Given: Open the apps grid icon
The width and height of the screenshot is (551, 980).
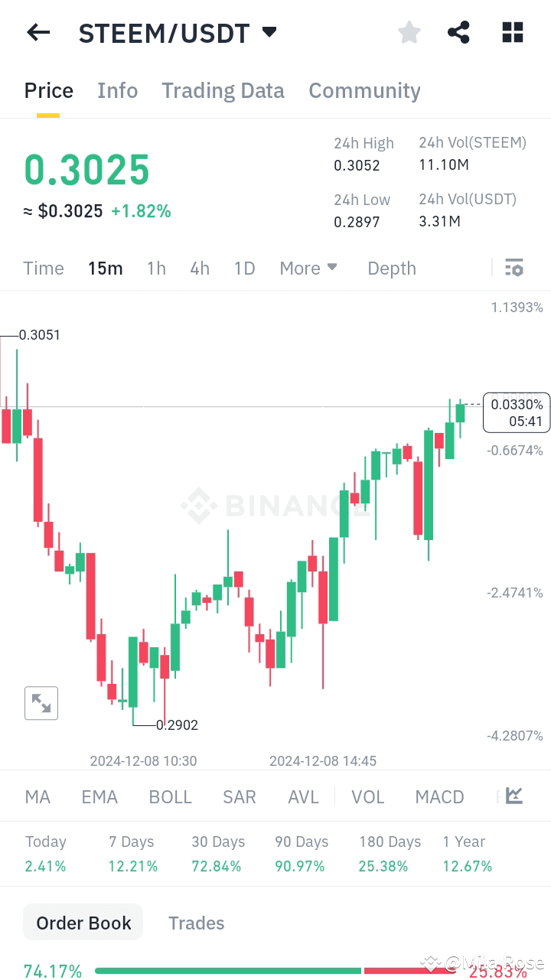Looking at the screenshot, I should (x=511, y=32).
